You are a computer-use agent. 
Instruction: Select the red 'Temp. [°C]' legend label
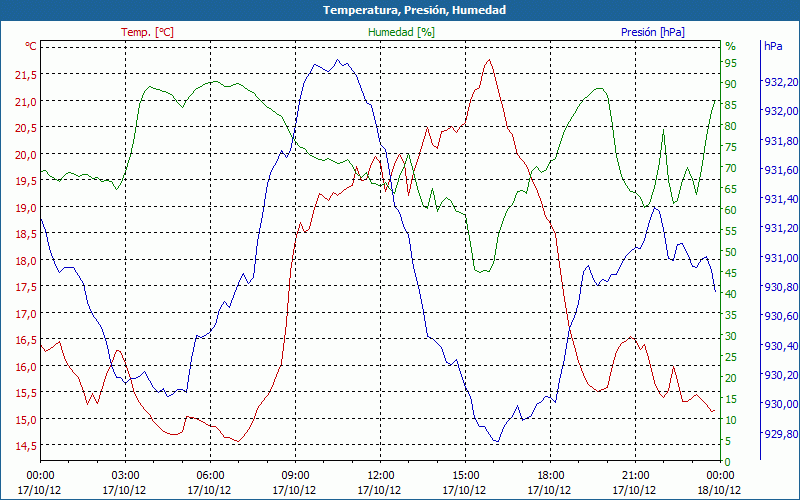pos(147,32)
